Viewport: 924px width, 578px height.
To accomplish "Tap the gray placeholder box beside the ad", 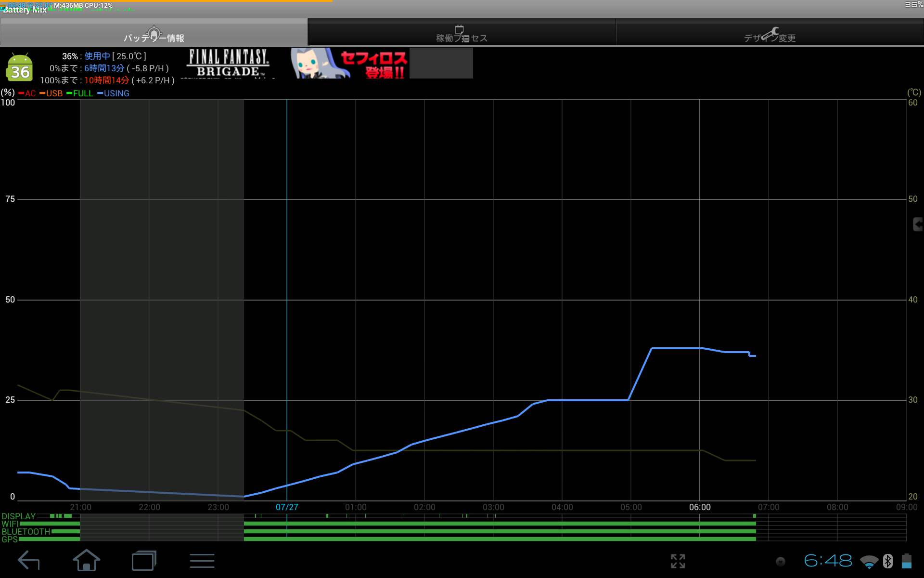I will [441, 63].
